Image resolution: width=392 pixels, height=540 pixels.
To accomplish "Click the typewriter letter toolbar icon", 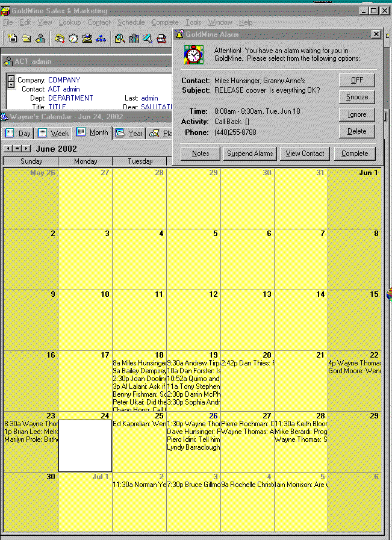I will (87, 38).
